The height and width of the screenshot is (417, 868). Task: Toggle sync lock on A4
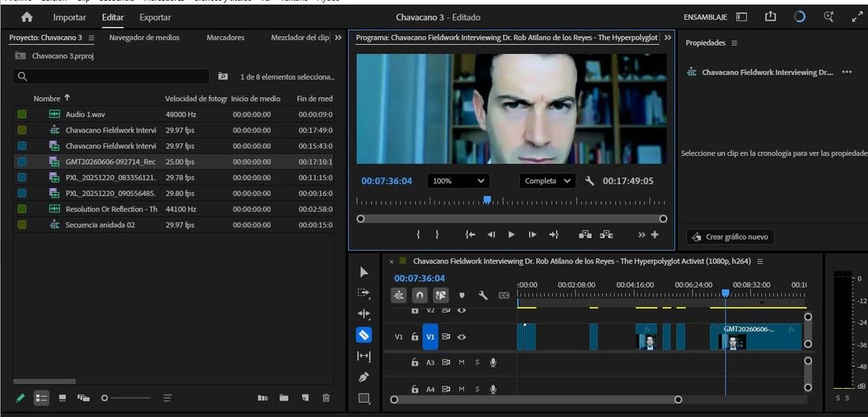(445, 390)
